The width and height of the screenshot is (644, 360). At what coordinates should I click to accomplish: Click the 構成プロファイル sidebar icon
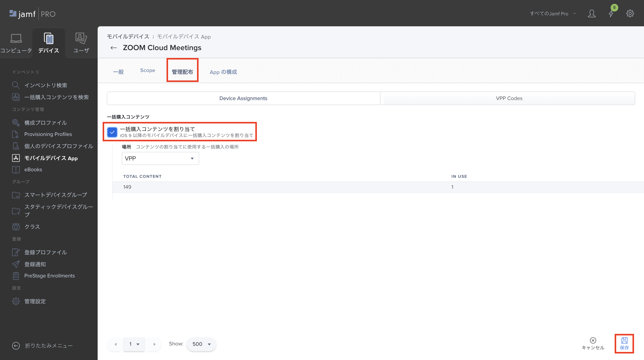coord(16,123)
